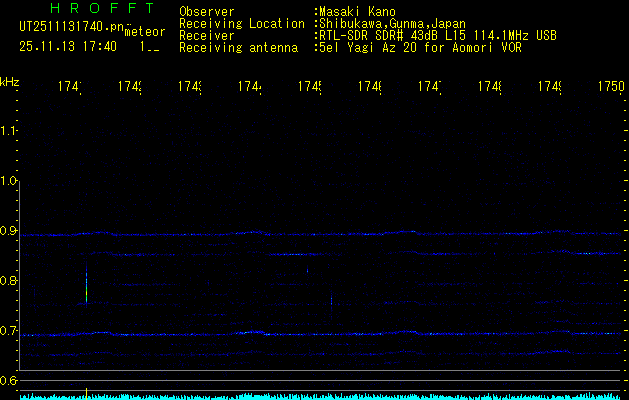Select the 1750 time marker
The height and width of the screenshot is (400, 629).
point(610,88)
